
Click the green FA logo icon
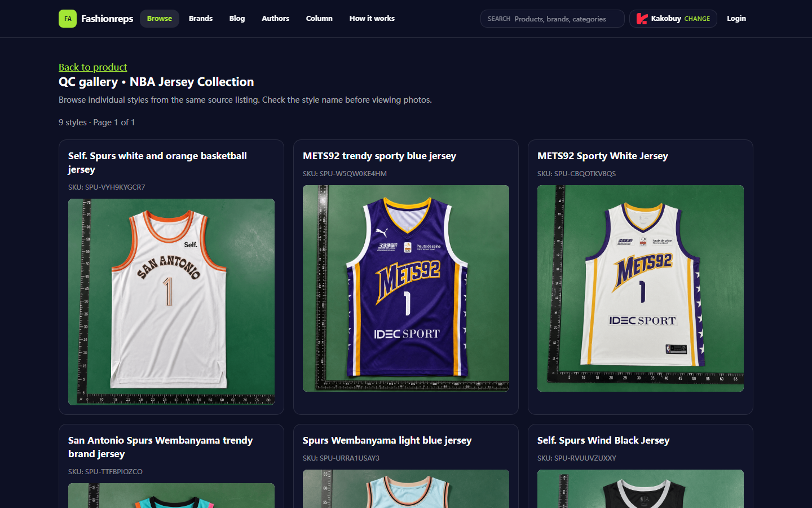(x=68, y=19)
